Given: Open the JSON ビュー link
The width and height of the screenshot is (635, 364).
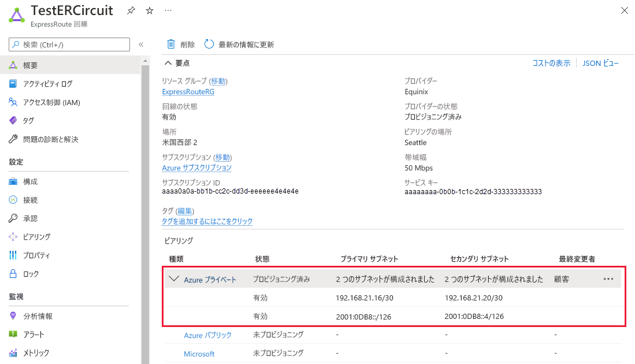Looking at the screenshot, I should [600, 63].
